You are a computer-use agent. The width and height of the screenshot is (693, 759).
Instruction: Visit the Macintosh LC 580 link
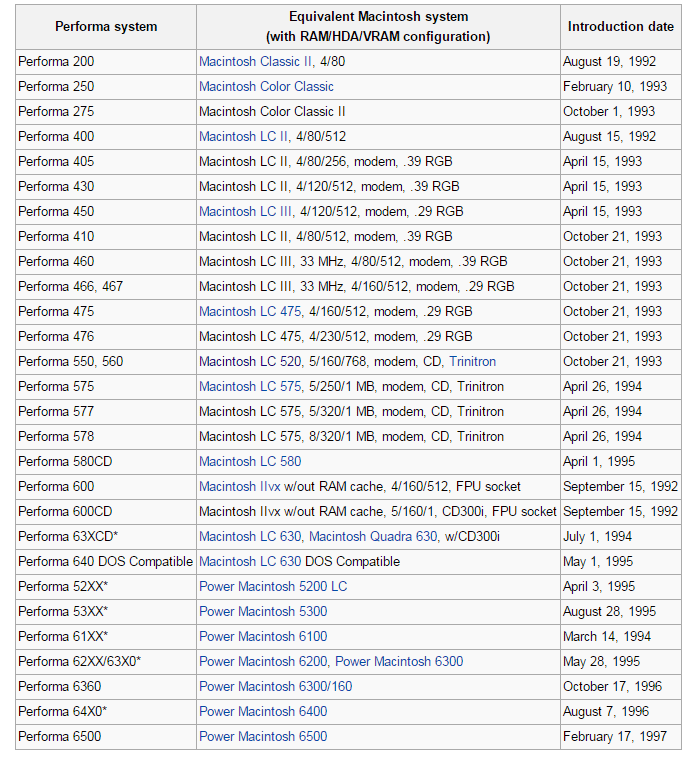(250, 462)
